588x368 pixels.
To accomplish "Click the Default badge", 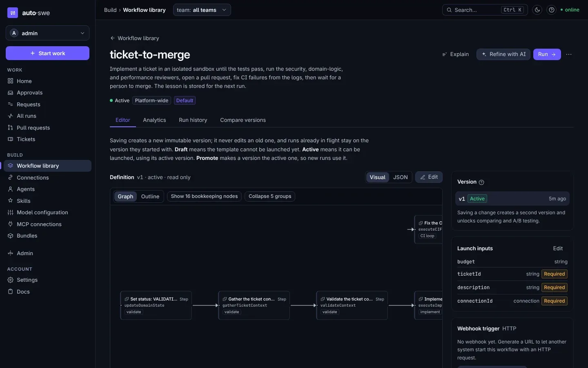I will coord(185,101).
